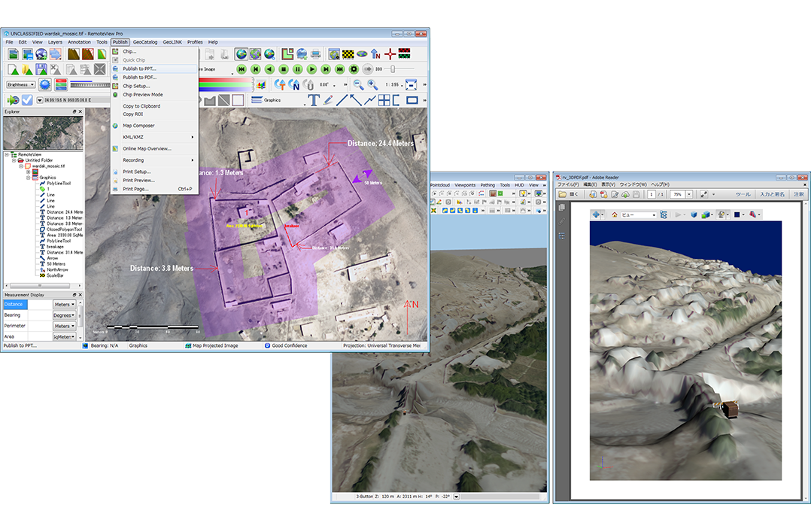This screenshot has width=811, height=532.
Task: Choose Publish to PDF menu entry
Action: pyautogui.click(x=139, y=77)
